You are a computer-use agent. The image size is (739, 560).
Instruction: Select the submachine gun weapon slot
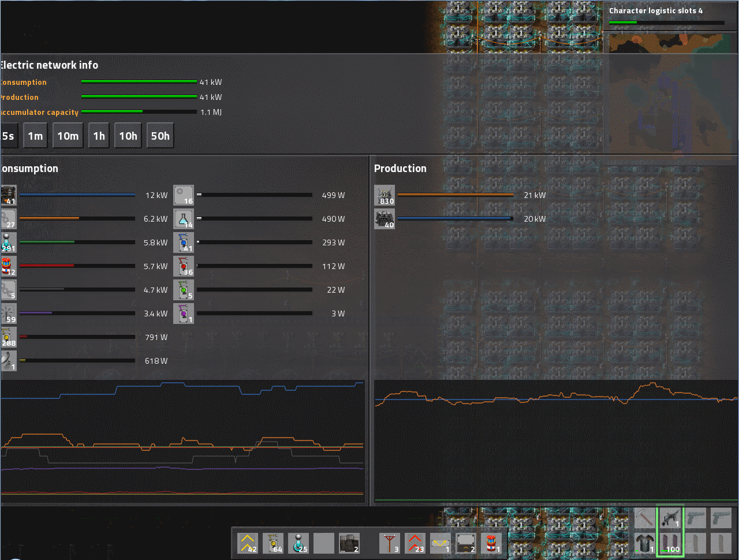click(670, 518)
